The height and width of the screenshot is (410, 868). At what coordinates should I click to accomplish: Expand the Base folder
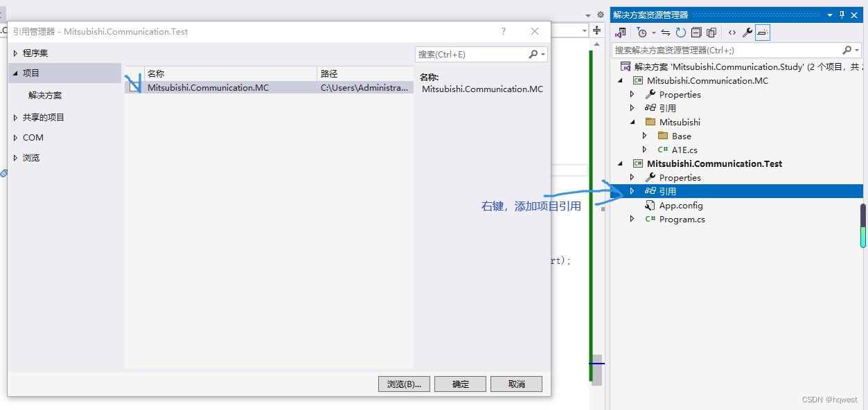point(644,136)
